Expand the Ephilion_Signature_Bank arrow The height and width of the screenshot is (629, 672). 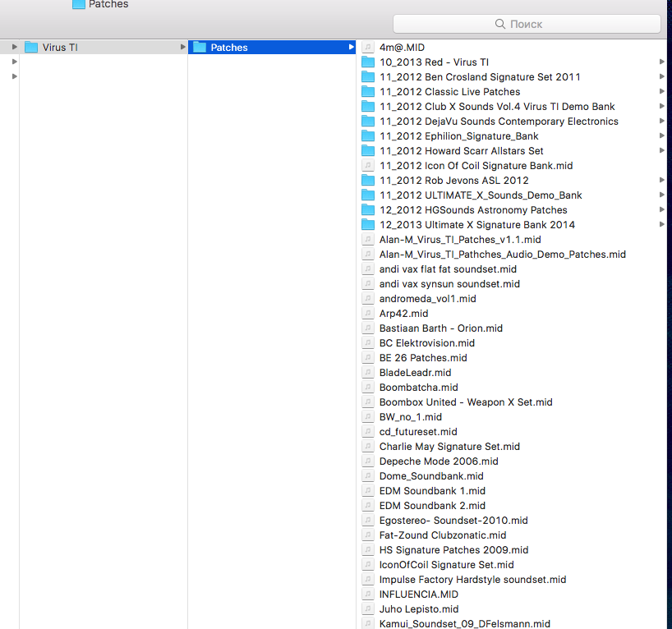click(661, 135)
